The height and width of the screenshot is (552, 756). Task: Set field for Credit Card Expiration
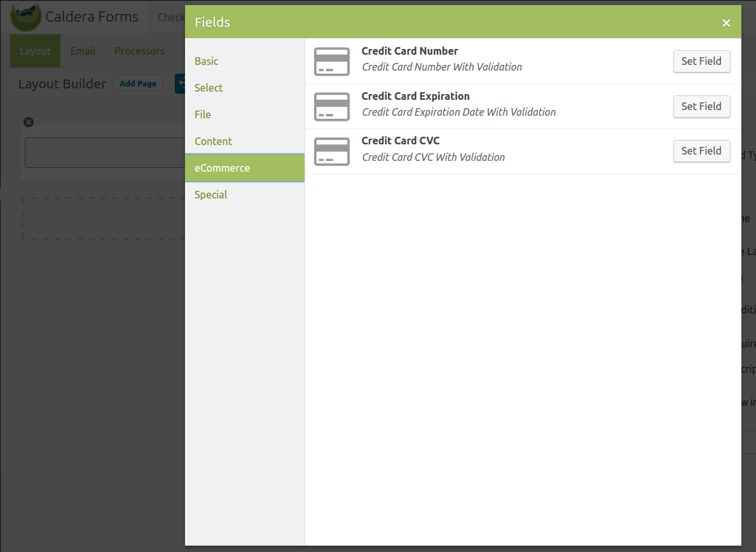pyautogui.click(x=701, y=106)
